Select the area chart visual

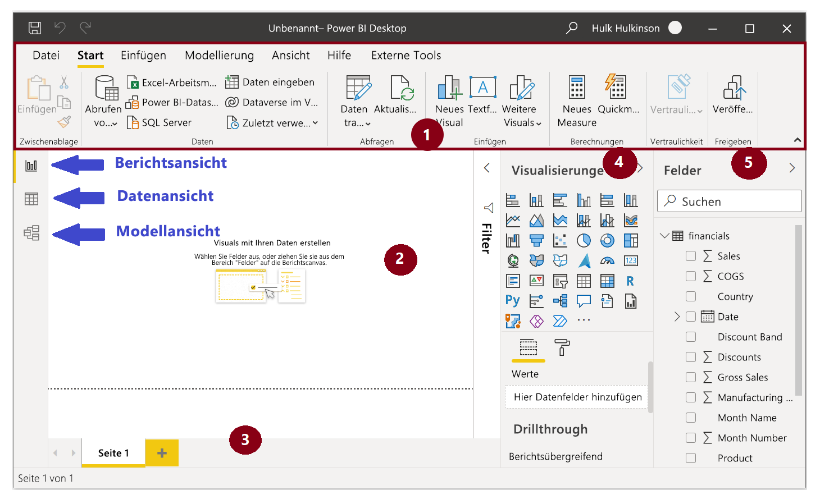(x=536, y=220)
